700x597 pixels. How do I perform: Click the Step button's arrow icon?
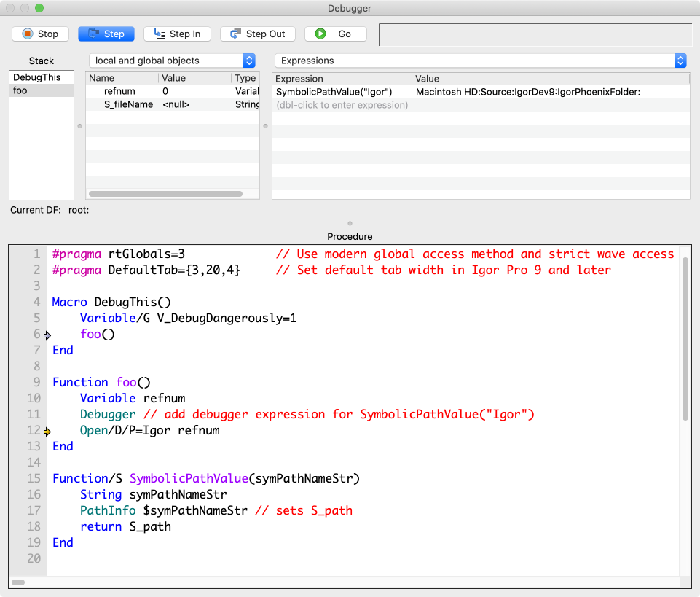pyautogui.click(x=94, y=34)
